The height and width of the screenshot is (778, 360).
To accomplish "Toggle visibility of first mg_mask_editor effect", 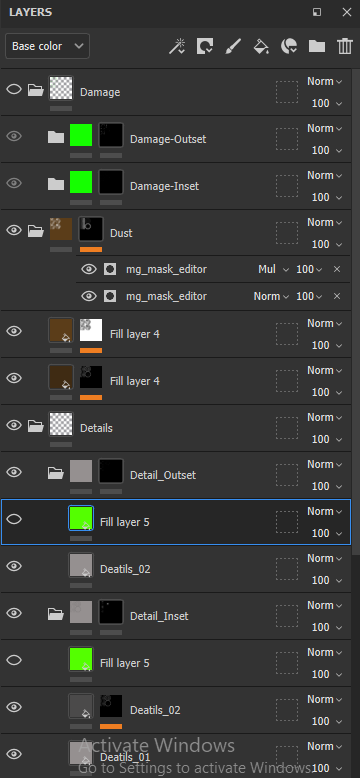I will pyautogui.click(x=89, y=269).
